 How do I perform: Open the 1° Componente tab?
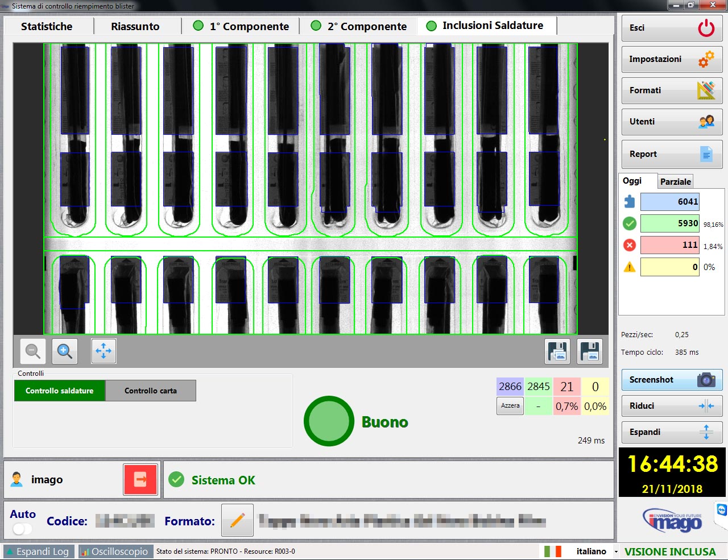(x=241, y=26)
